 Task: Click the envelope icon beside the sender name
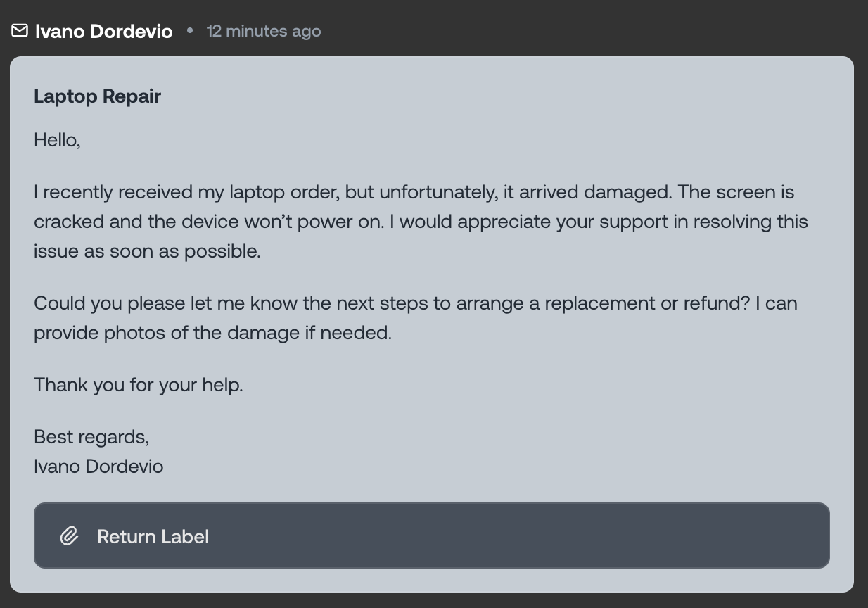(20, 31)
